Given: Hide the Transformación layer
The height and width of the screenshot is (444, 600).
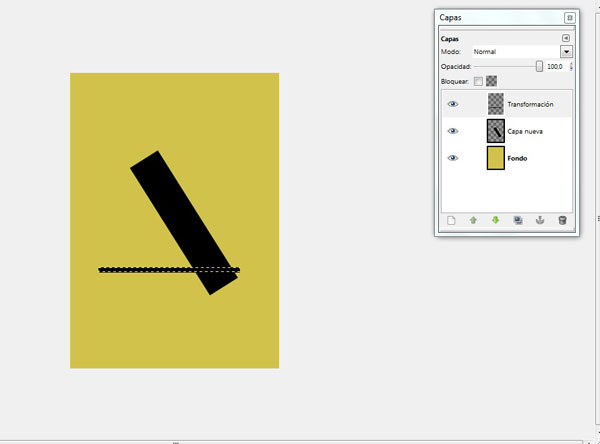Looking at the screenshot, I should [x=453, y=104].
